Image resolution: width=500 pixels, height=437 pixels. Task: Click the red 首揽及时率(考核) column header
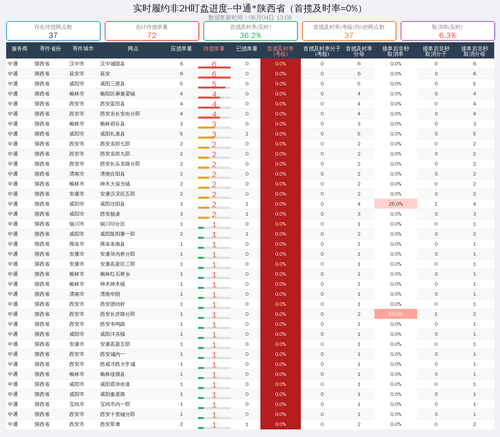pos(280,51)
